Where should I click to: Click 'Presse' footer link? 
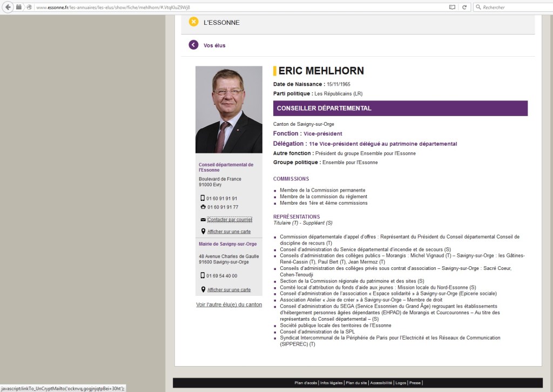coord(415,383)
